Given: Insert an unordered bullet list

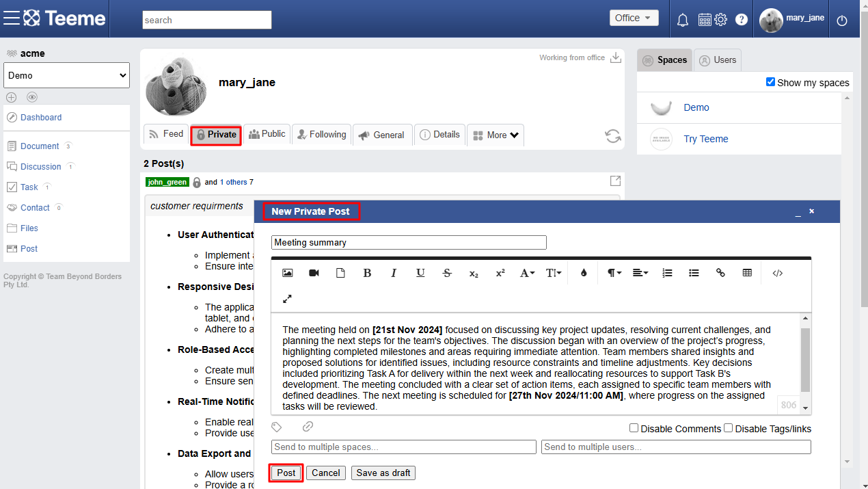Looking at the screenshot, I should (x=694, y=273).
